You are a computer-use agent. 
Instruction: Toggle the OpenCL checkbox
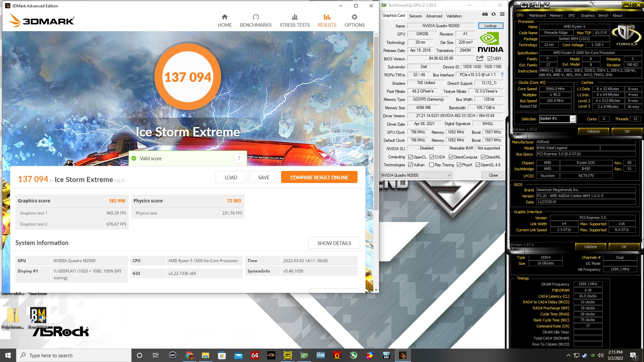tap(410, 157)
